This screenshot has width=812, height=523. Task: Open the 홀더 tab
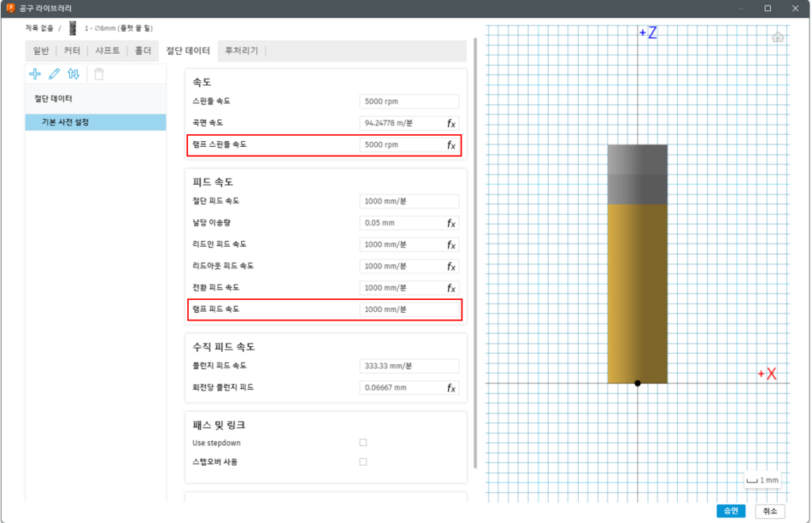[143, 51]
